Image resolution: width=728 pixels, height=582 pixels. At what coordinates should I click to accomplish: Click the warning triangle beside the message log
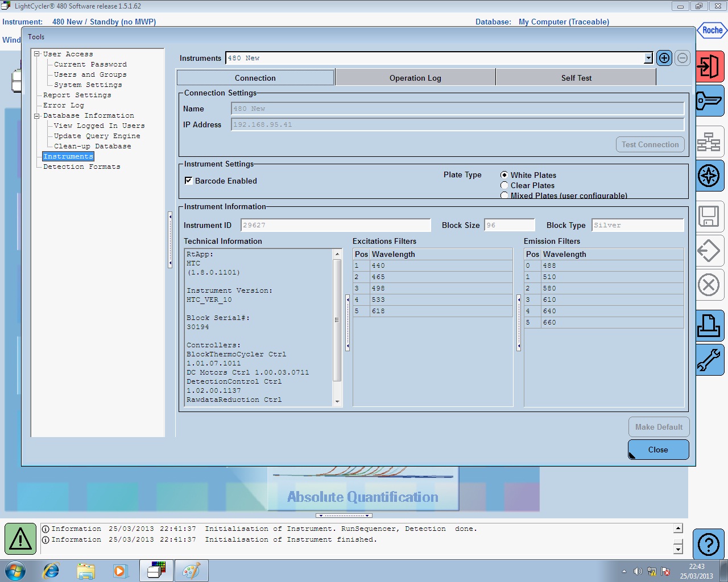pyautogui.click(x=20, y=538)
